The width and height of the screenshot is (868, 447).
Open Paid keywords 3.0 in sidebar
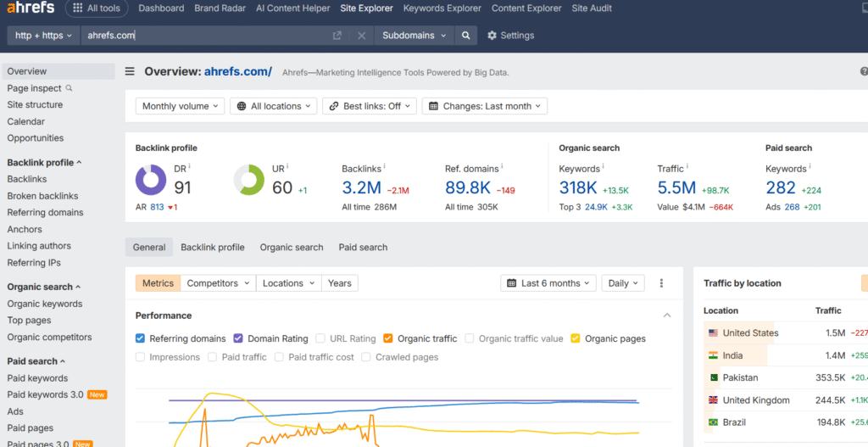pos(46,395)
